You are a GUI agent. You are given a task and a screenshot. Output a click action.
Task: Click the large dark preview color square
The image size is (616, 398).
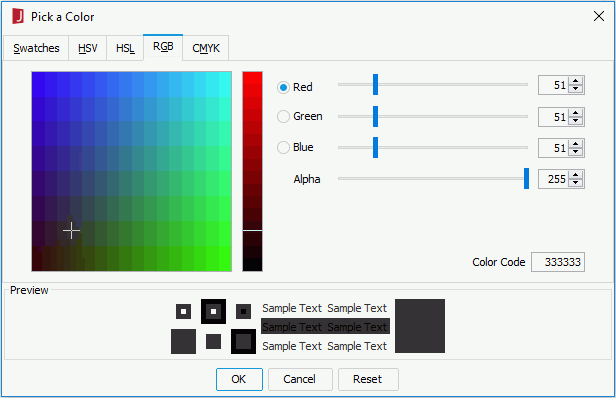tap(420, 326)
